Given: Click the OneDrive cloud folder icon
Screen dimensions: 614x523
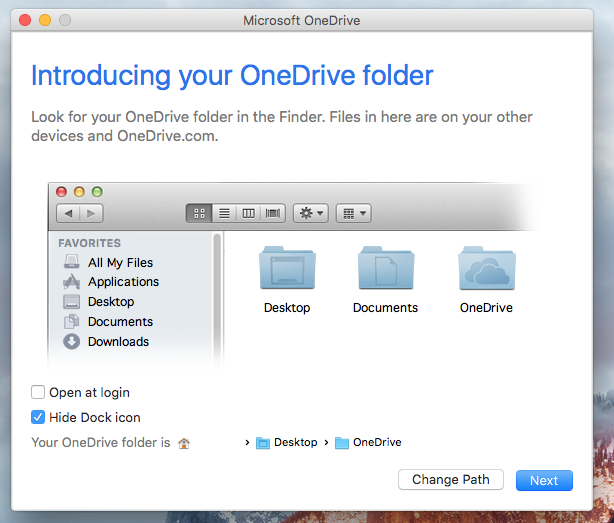Looking at the screenshot, I should tap(486, 268).
